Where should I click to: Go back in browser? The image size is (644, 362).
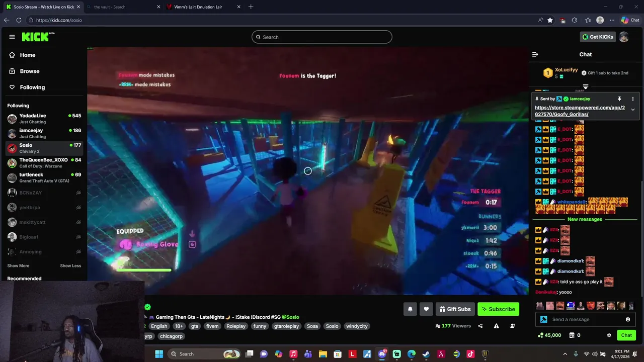7,20
